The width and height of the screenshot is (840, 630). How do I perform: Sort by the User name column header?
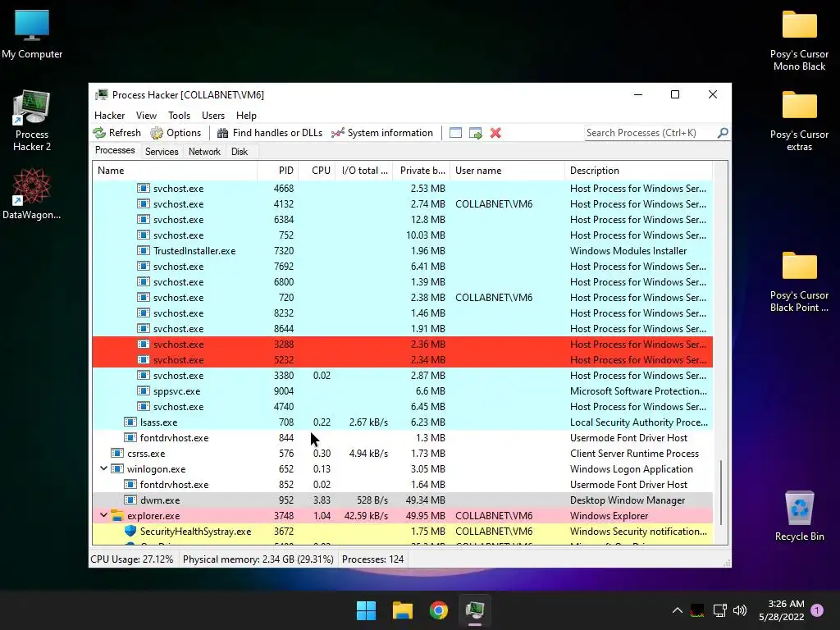507,171
